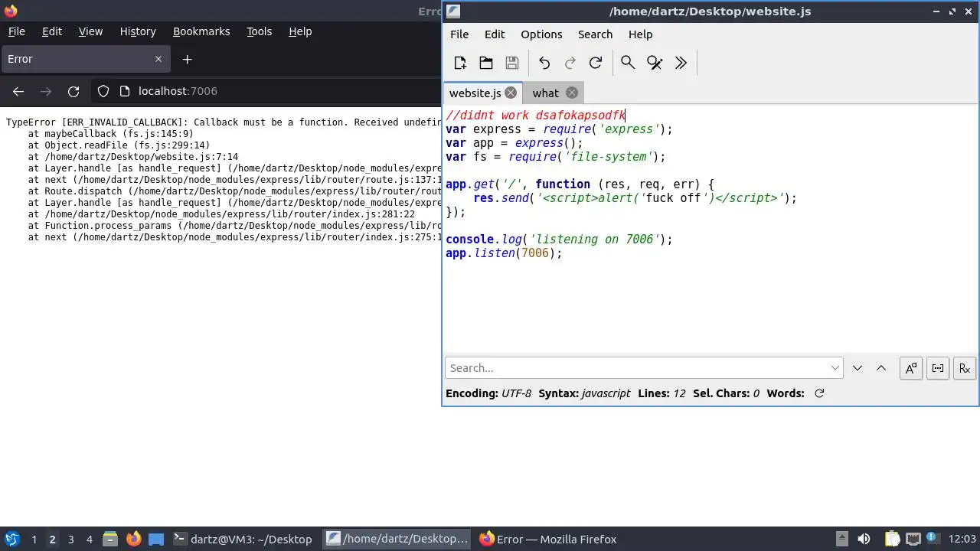Expand hidden toolbar items with double chevron
The image size is (980, 551).
click(x=681, y=63)
